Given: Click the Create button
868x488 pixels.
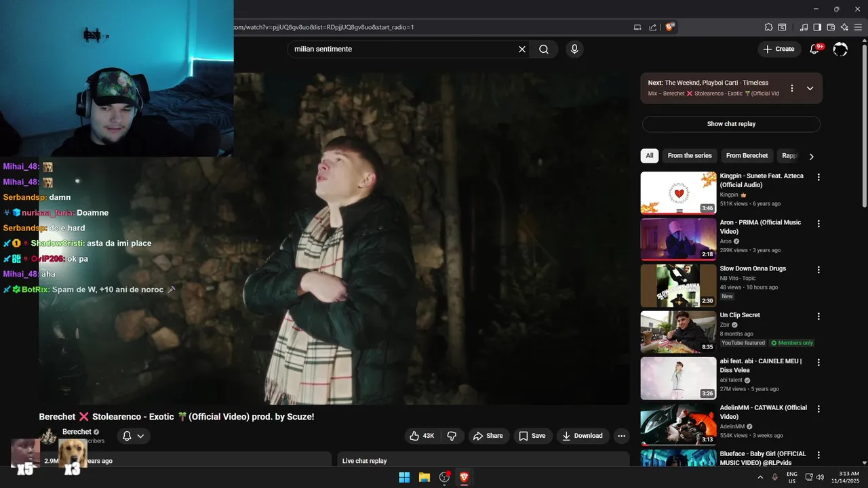Looking at the screenshot, I should coord(778,49).
